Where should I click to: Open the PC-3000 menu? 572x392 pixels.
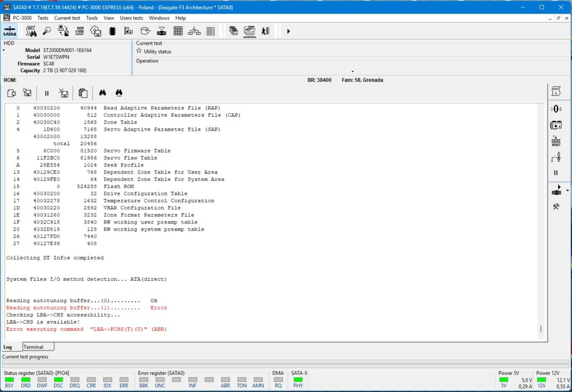[22, 18]
